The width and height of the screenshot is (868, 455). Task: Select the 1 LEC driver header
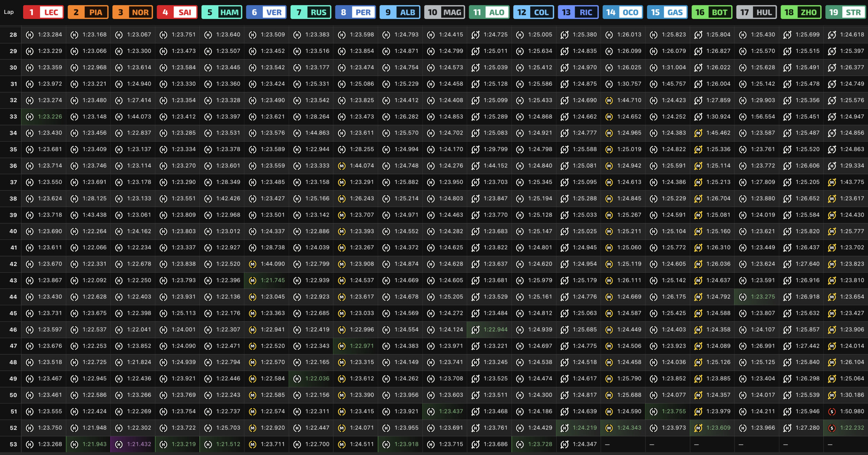point(43,13)
